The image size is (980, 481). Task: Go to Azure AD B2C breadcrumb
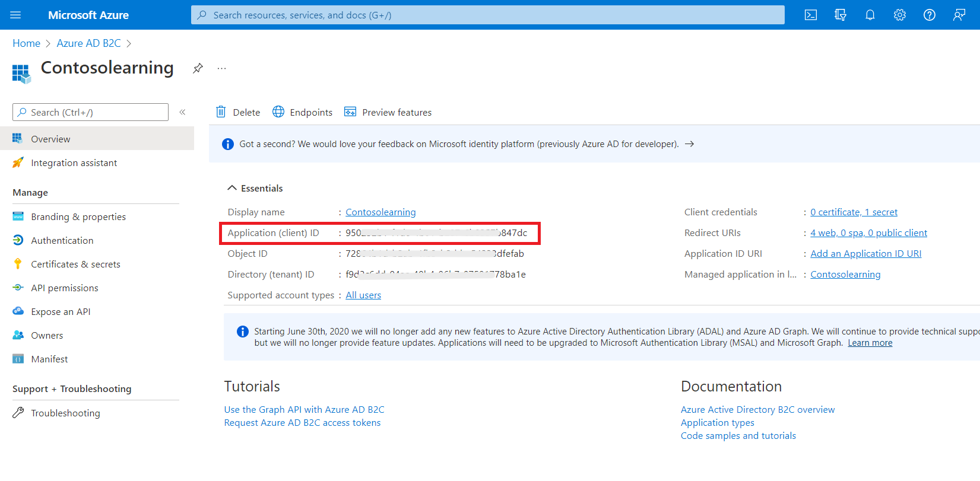click(x=88, y=43)
